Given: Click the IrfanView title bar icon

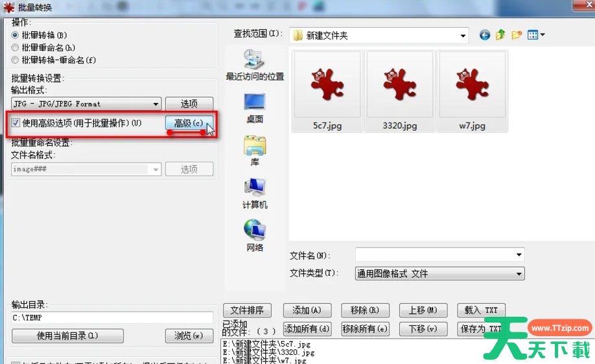Looking at the screenshot, I should pyautogui.click(x=8, y=8).
